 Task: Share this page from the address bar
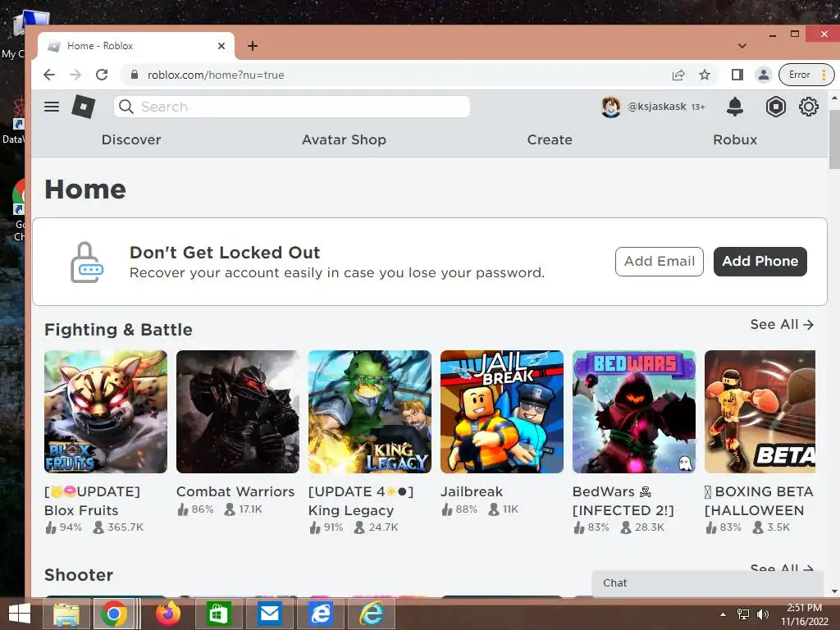[x=678, y=75]
